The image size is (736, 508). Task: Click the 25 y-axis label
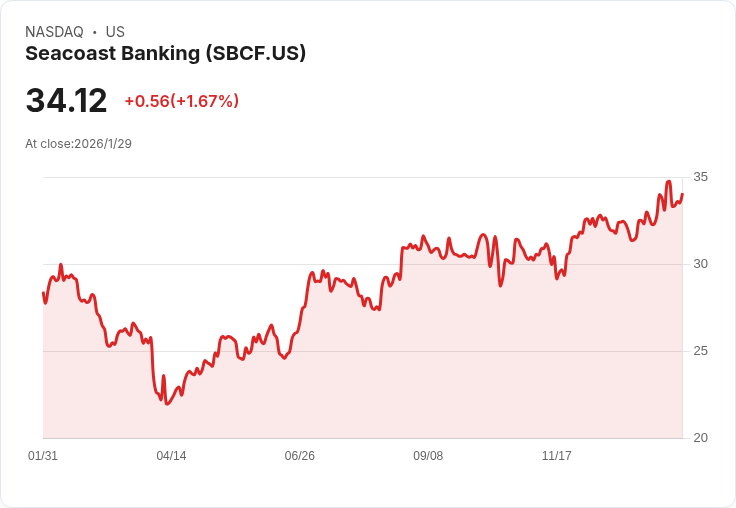(701, 351)
